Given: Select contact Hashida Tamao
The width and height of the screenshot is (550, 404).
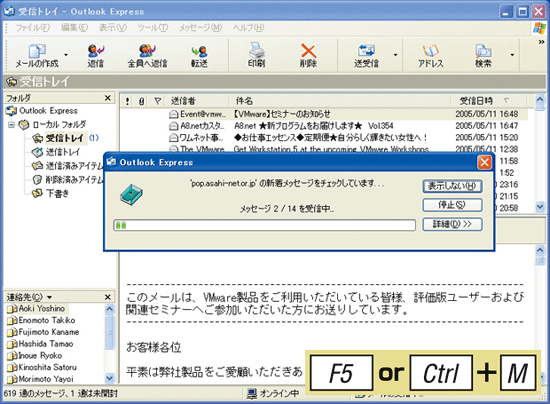Looking at the screenshot, I should click(46, 344).
